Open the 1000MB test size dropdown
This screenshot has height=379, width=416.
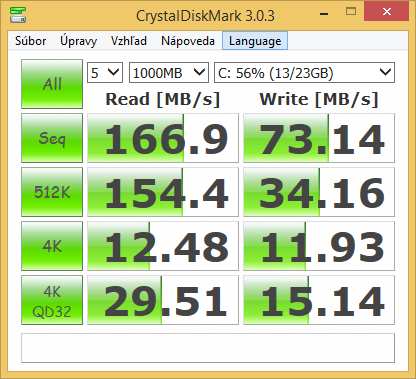pos(169,72)
